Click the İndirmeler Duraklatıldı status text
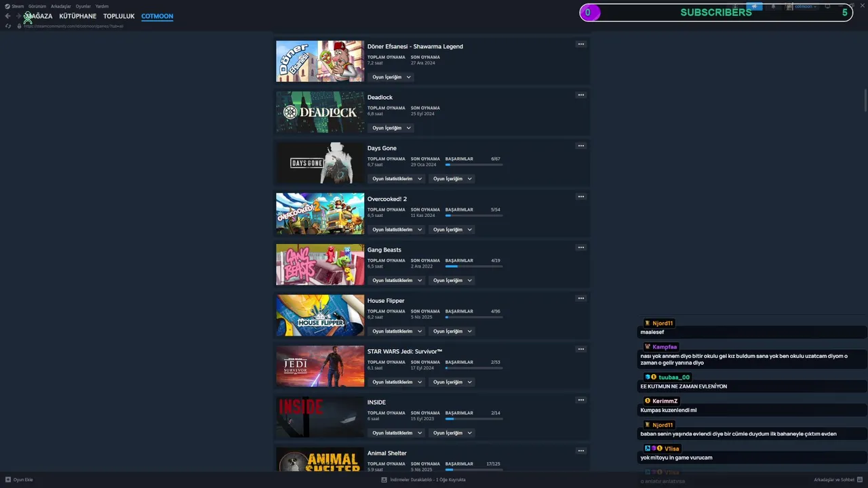Screen dimensions: 868x488 (427, 480)
